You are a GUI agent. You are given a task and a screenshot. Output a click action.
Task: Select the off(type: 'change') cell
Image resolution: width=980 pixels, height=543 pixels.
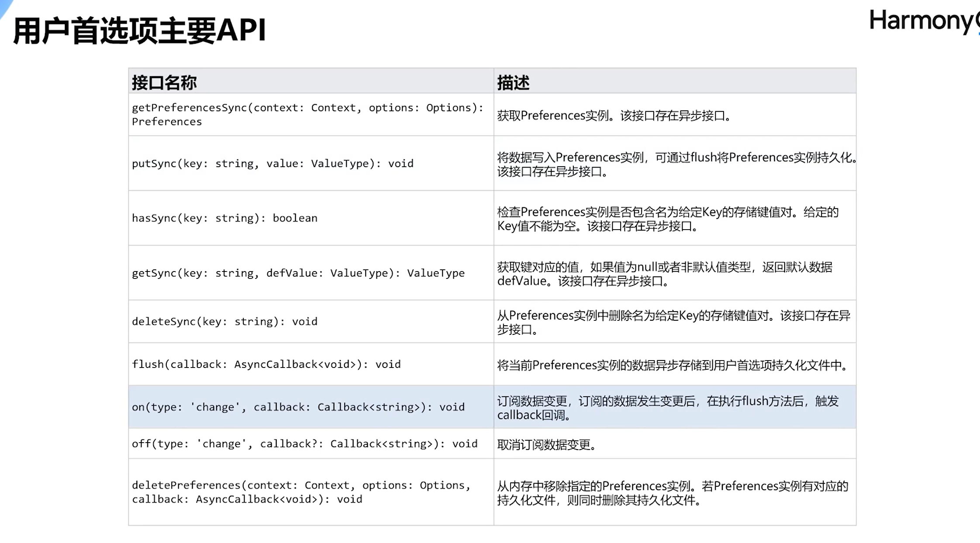click(x=304, y=443)
